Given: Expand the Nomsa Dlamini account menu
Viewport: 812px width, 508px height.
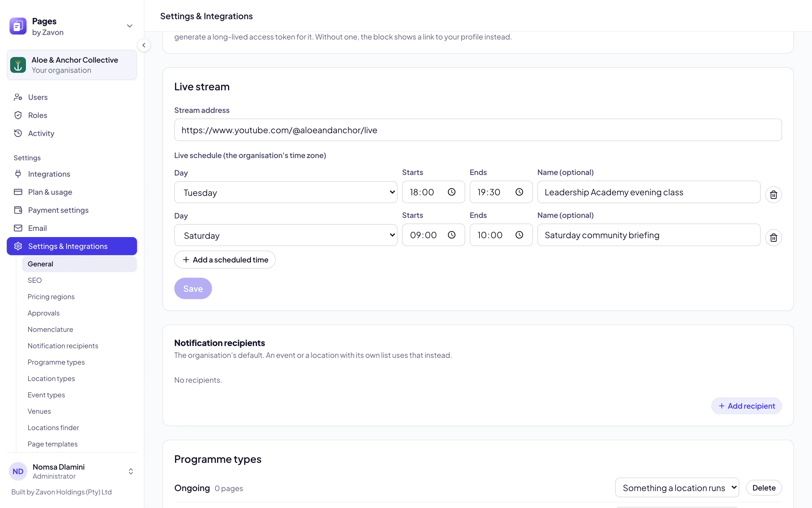Looking at the screenshot, I should (x=131, y=471).
